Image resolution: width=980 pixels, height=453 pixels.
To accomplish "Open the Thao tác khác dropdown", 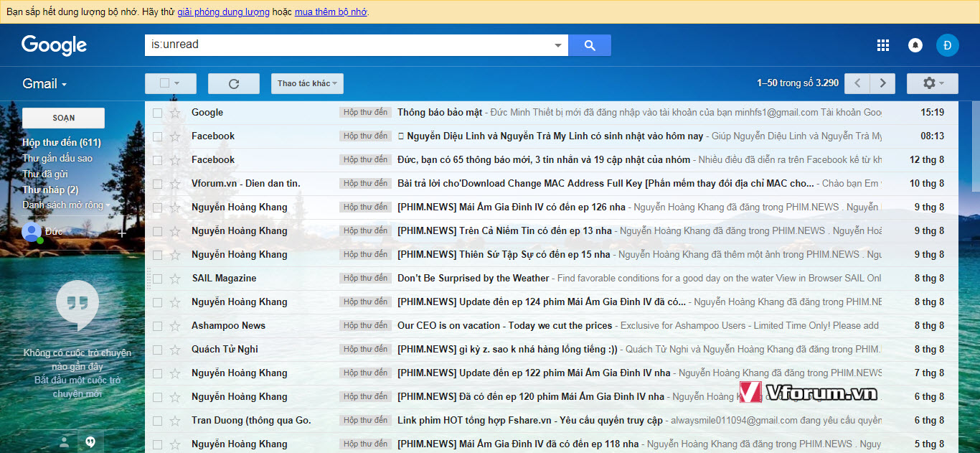I will [307, 83].
